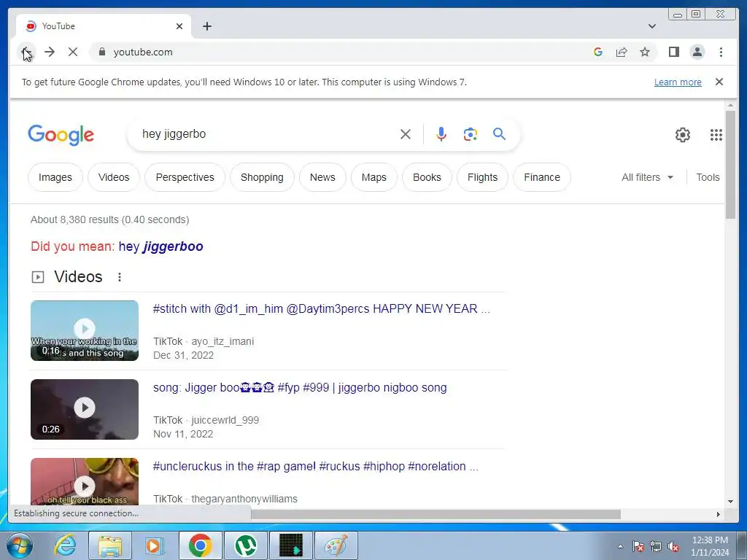
Task: Show hidden system tray icons
Action: point(620,546)
